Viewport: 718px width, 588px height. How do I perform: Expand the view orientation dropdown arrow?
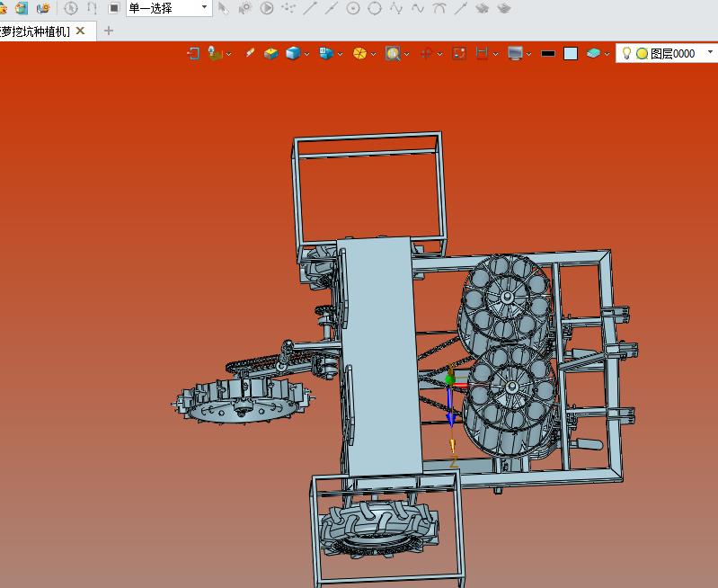pyautogui.click(x=341, y=54)
